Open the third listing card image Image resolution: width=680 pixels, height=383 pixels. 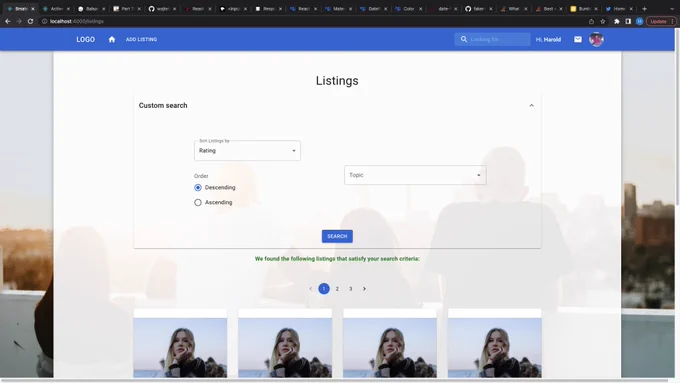390,347
